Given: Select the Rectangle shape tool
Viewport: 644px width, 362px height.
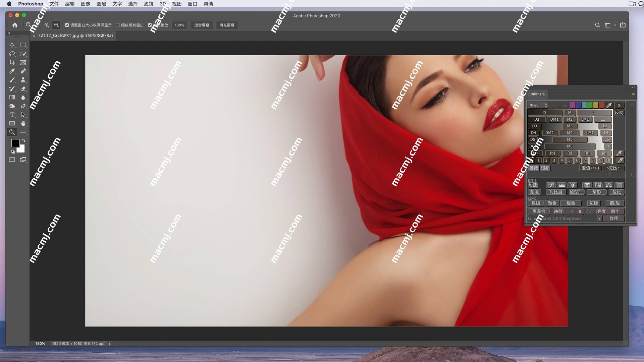Looking at the screenshot, I should click(12, 124).
